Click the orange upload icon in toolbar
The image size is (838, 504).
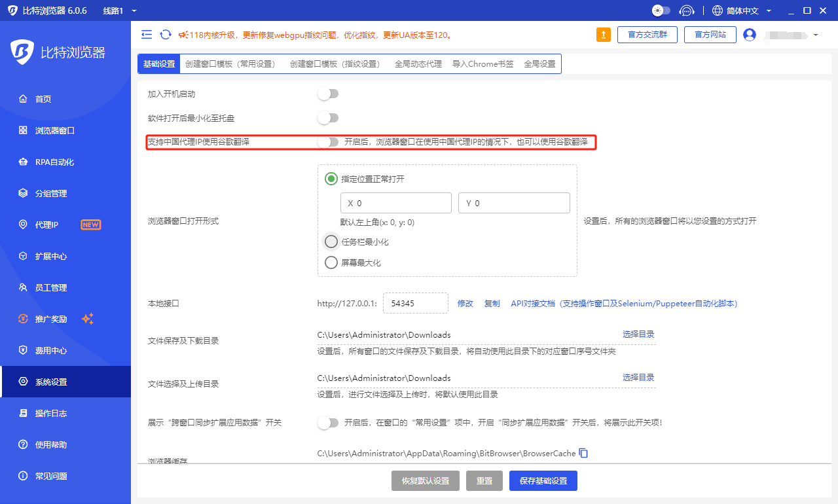click(x=603, y=34)
